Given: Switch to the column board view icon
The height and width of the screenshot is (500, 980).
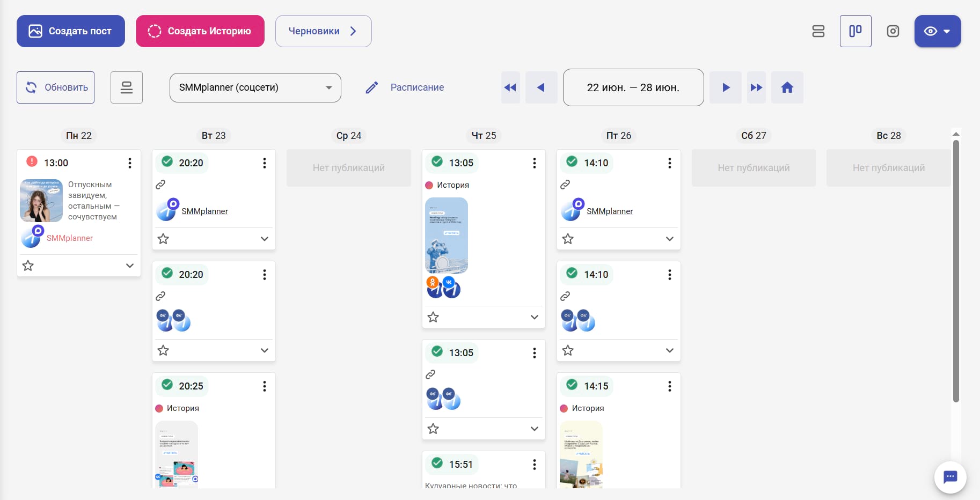Looking at the screenshot, I should point(855,31).
